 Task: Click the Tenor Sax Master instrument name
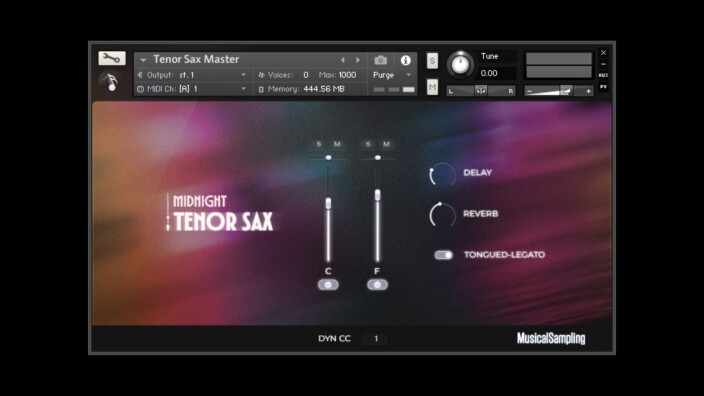pyautogui.click(x=196, y=59)
